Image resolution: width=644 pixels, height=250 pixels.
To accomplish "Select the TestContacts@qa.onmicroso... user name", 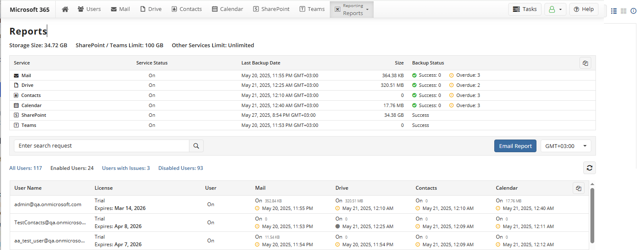I will tap(50, 223).
